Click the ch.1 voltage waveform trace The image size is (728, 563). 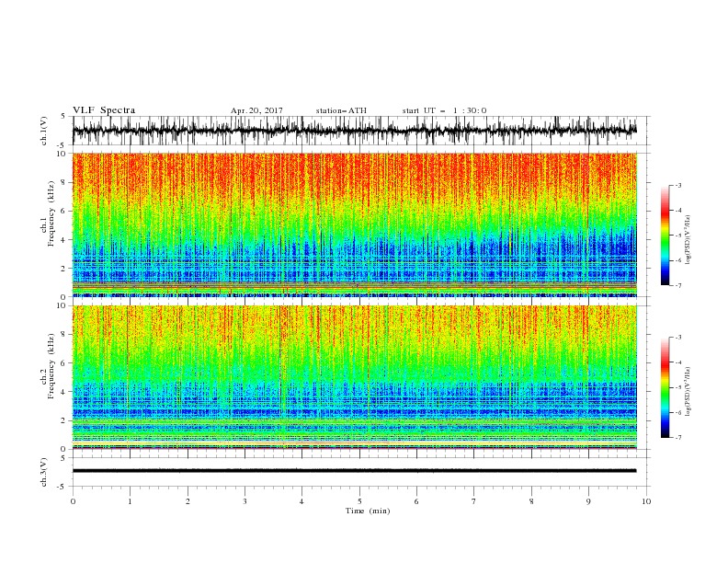point(354,131)
